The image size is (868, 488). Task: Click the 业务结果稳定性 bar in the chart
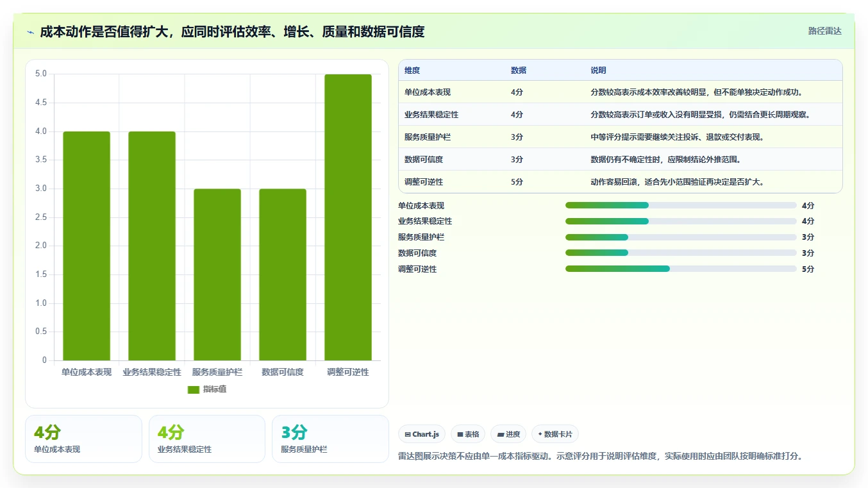tap(152, 246)
